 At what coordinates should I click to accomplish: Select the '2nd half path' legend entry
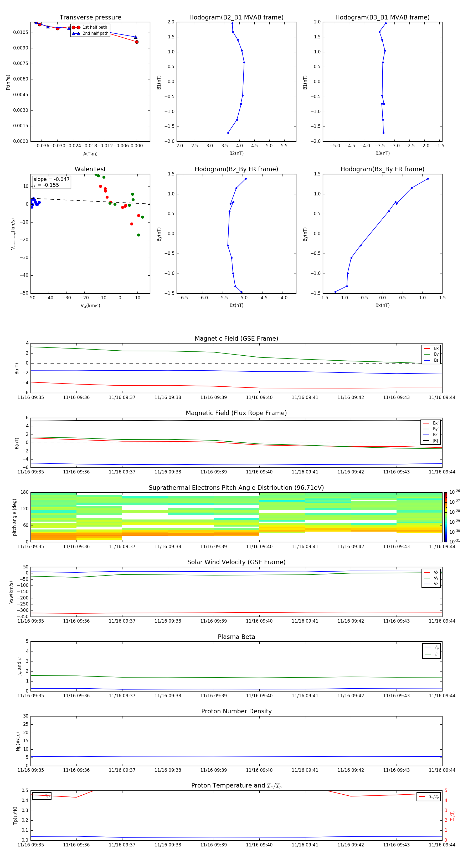90,33
